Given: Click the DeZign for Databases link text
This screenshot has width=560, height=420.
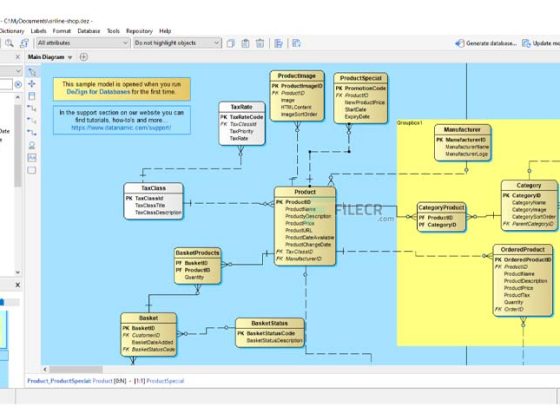Looking at the screenshot, I should 98,92.
